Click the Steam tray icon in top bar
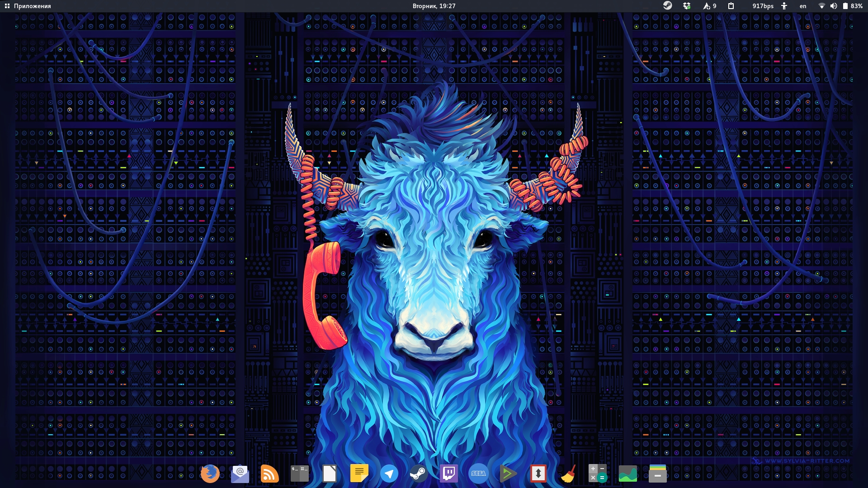 tap(667, 6)
